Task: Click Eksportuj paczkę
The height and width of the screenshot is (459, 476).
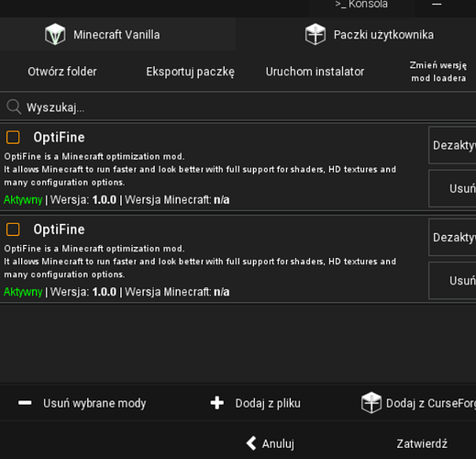Action: 190,72
